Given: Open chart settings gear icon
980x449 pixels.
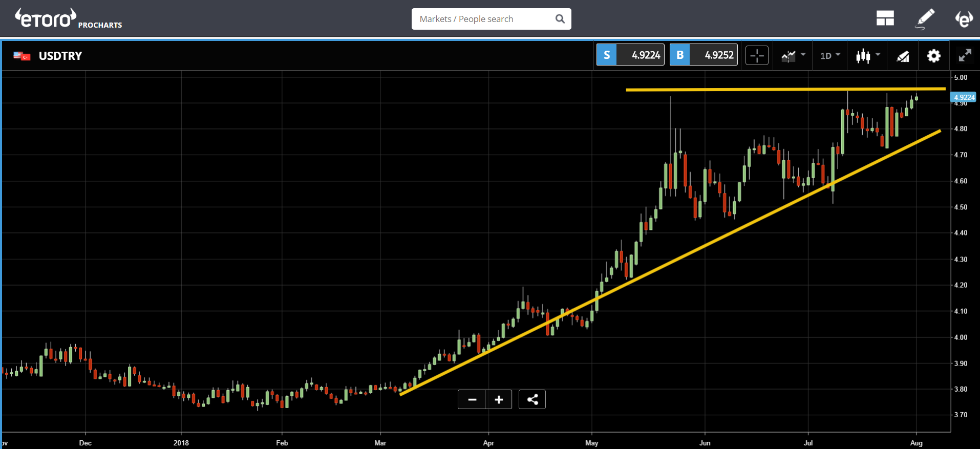Looking at the screenshot, I should (934, 55).
